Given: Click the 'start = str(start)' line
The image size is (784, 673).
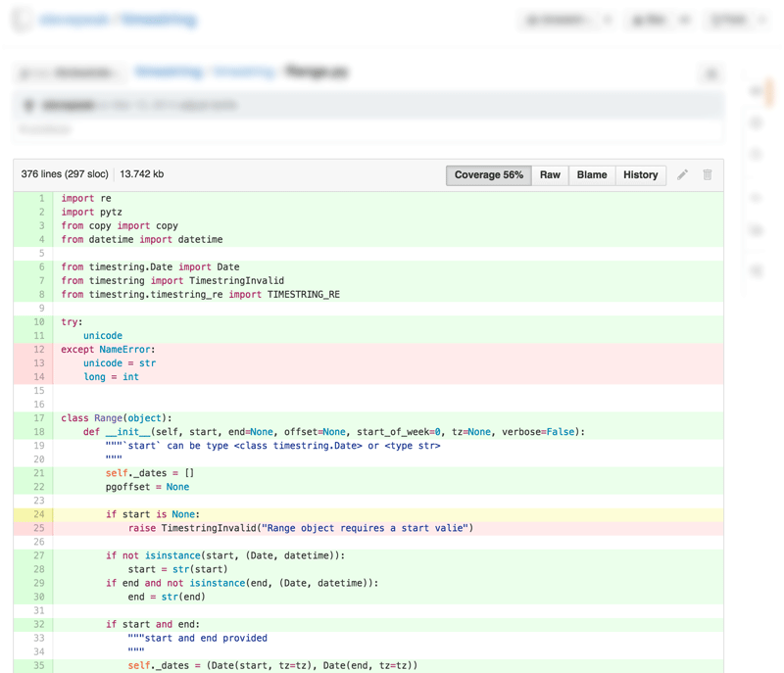Looking at the screenshot, I should click(178, 569).
